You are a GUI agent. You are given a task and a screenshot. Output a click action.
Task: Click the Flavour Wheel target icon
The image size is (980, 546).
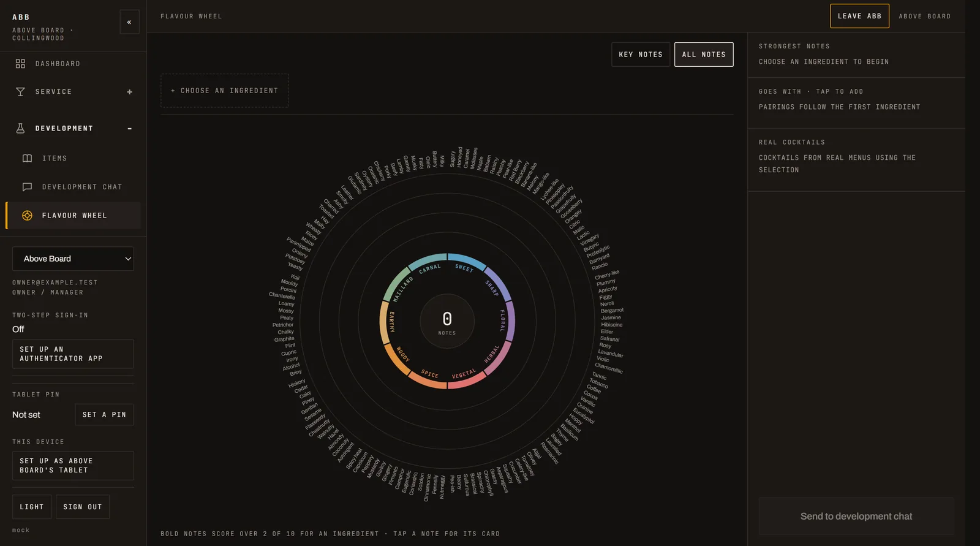(x=27, y=216)
